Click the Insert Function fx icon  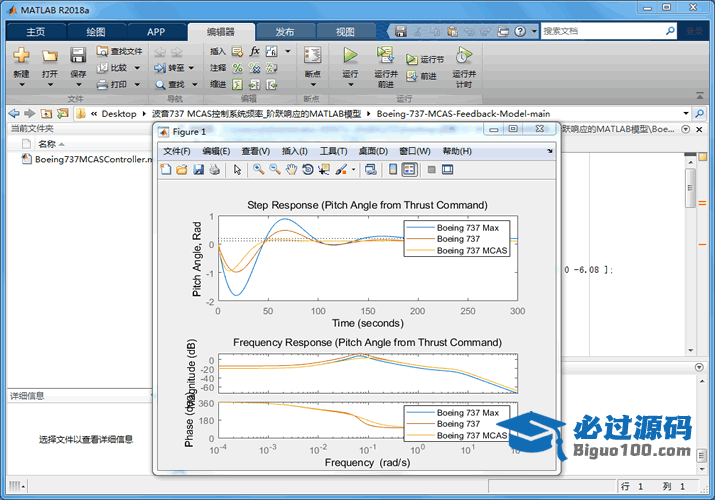pyautogui.click(x=254, y=51)
